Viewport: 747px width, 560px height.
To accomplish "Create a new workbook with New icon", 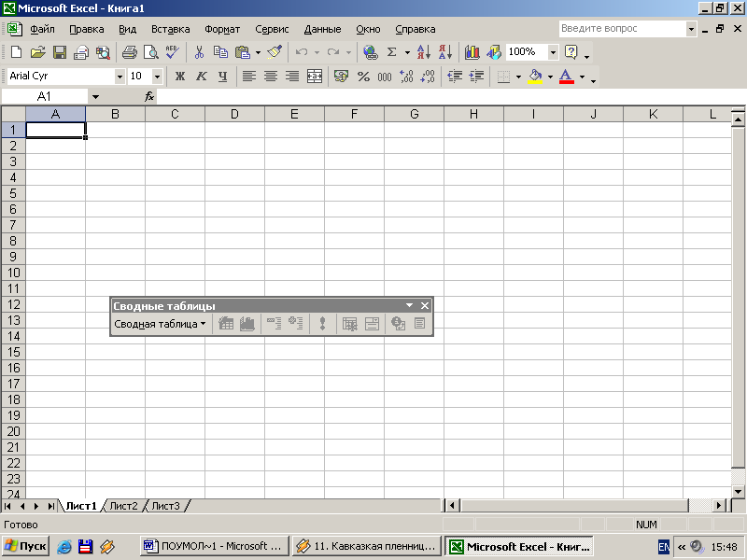I will 16,52.
